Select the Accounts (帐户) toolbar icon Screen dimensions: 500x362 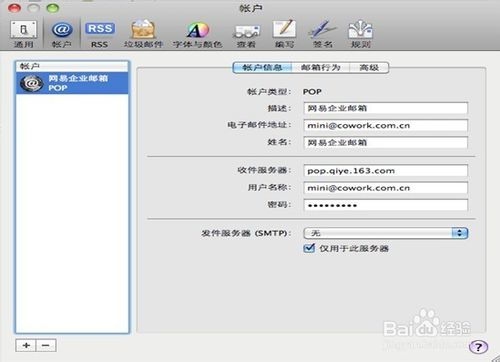point(62,34)
